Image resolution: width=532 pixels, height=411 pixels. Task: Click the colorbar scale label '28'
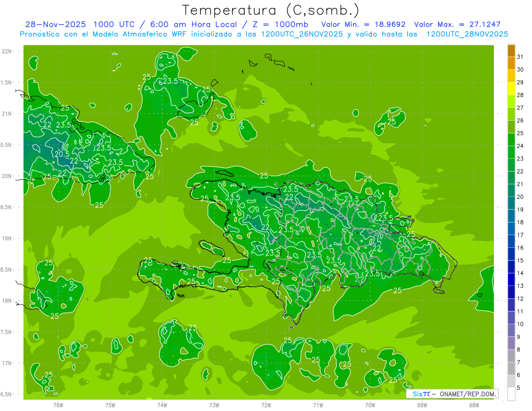coord(520,95)
